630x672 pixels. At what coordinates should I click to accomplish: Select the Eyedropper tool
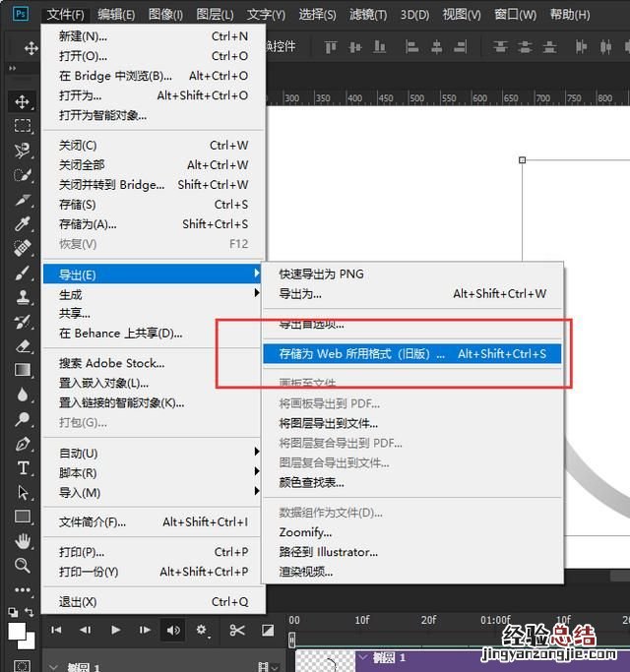point(23,224)
